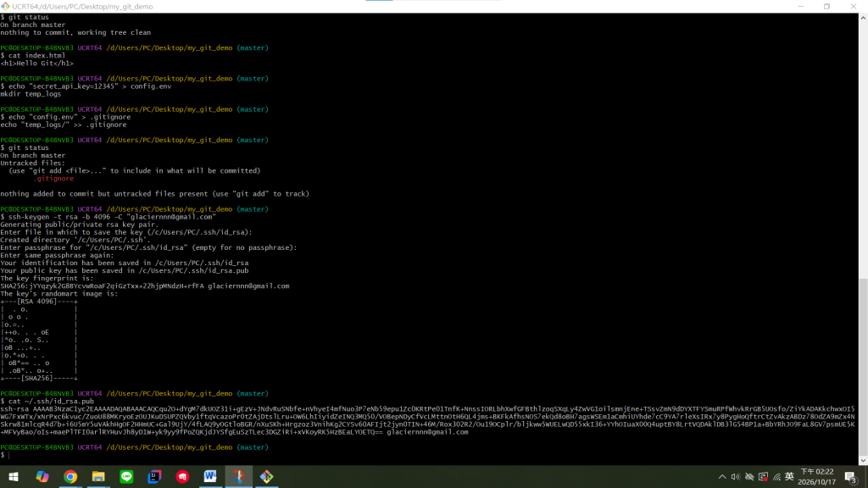The height and width of the screenshot is (488, 868).
Task: Click the 'cat index.html' command
Action: 36,56
